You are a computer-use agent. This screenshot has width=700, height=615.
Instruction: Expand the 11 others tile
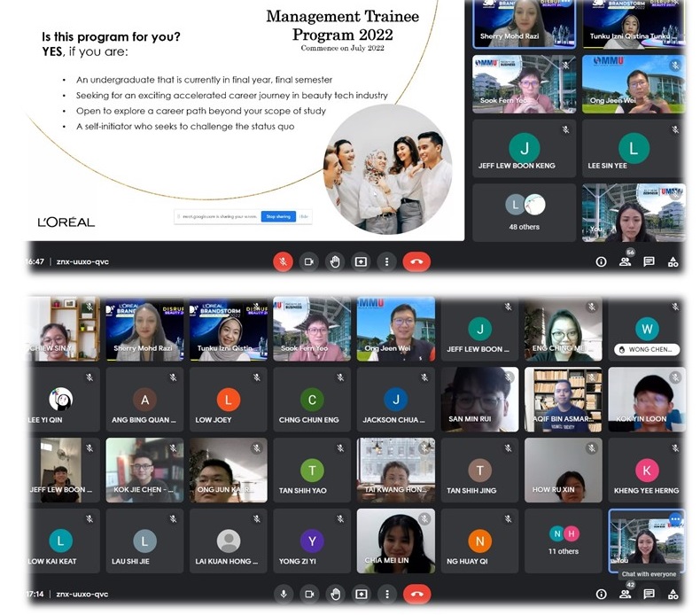pyautogui.click(x=564, y=541)
